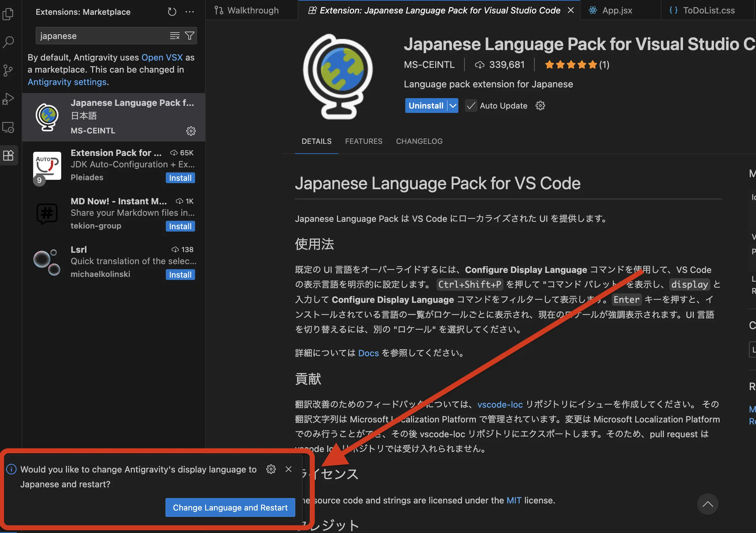Clear extensions search results icon
Viewport: 756px width, 533px height.
[175, 36]
